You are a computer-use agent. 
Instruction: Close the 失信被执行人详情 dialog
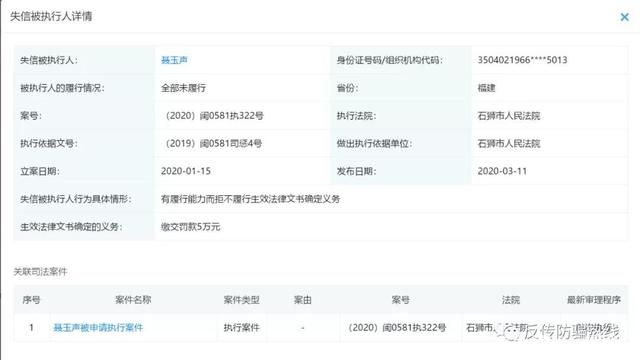(x=624, y=17)
